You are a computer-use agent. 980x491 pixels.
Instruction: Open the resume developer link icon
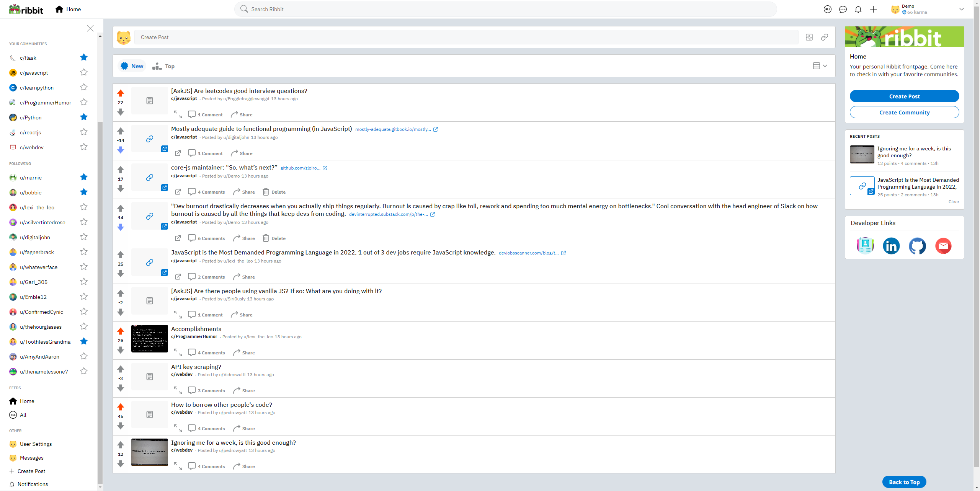[x=865, y=246]
